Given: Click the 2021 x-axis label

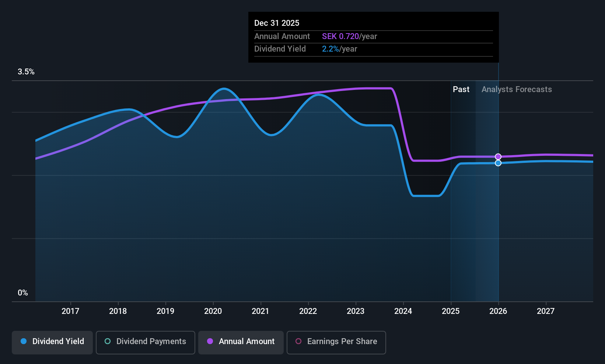Looking at the screenshot, I should tap(260, 311).
